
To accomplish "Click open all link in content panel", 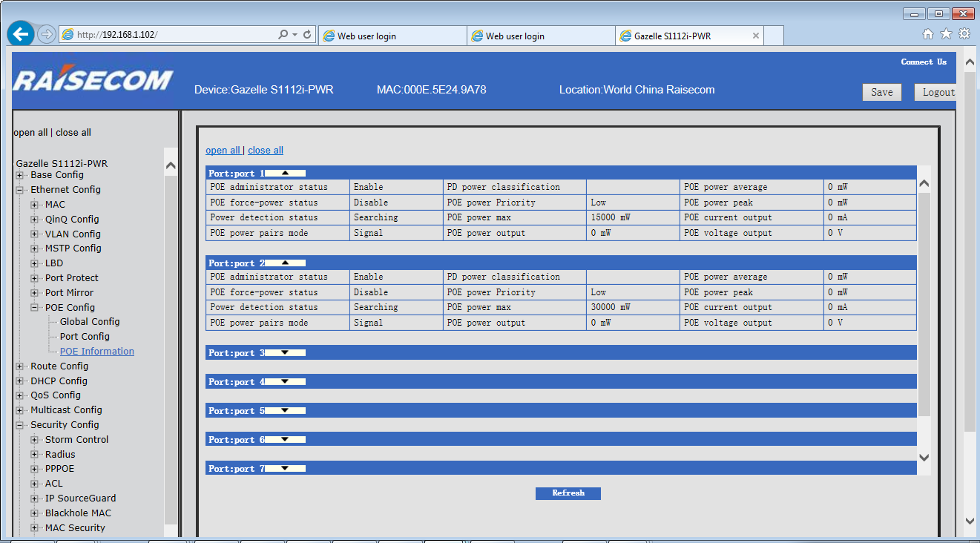I will click(x=223, y=151).
